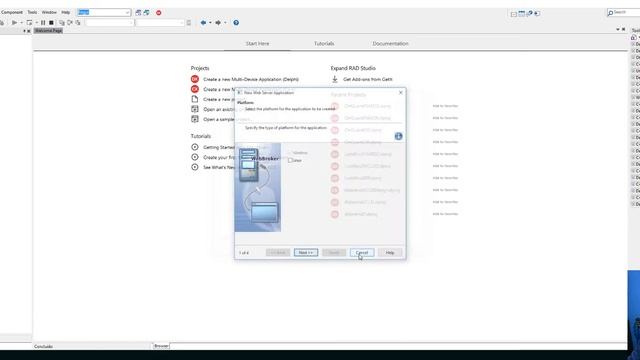This screenshot has width=640, height=360.
Task: Click the Search box at top right
Action: point(624,13)
